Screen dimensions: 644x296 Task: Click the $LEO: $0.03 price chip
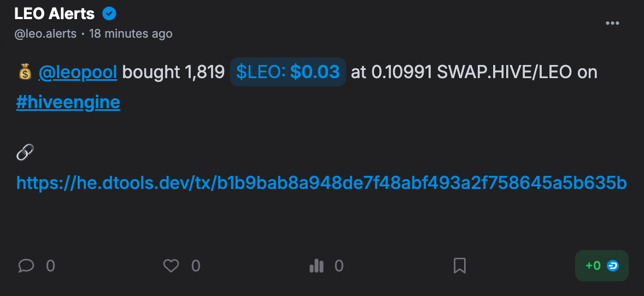click(x=288, y=72)
